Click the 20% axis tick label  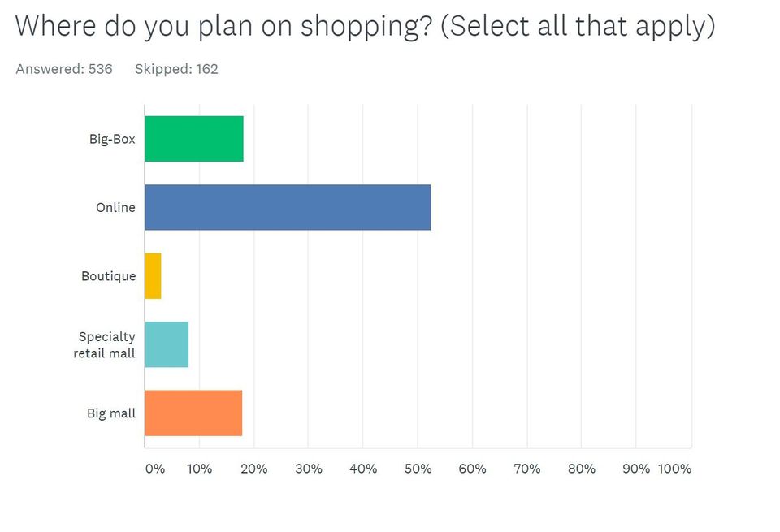(x=254, y=469)
